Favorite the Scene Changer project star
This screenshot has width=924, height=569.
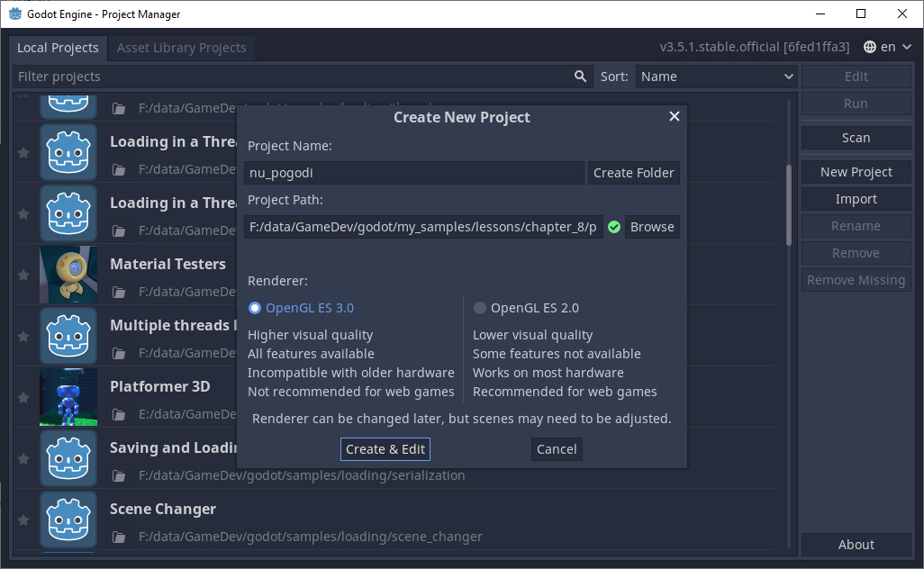coord(23,520)
